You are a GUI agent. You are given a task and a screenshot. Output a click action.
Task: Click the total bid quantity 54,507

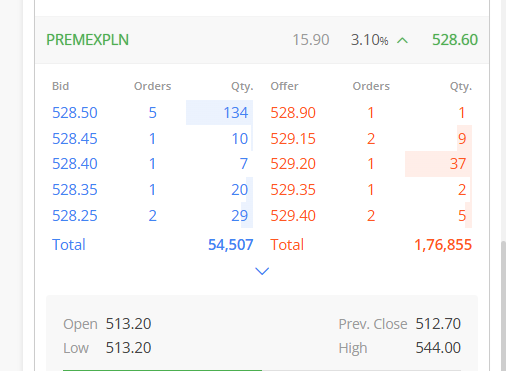(231, 245)
